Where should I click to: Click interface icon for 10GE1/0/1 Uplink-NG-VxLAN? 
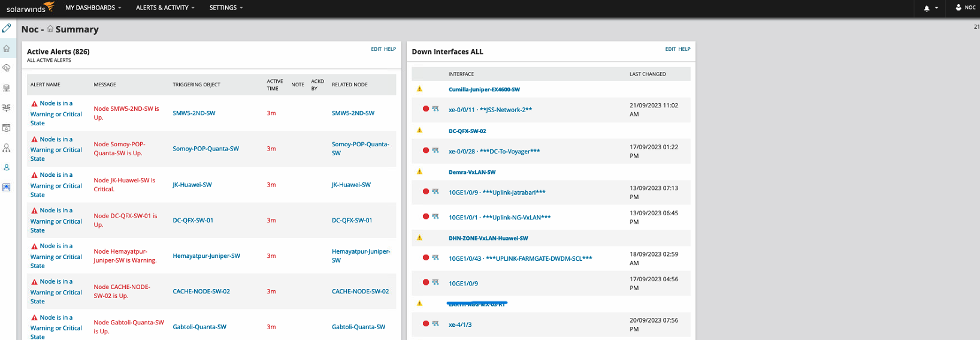click(435, 216)
